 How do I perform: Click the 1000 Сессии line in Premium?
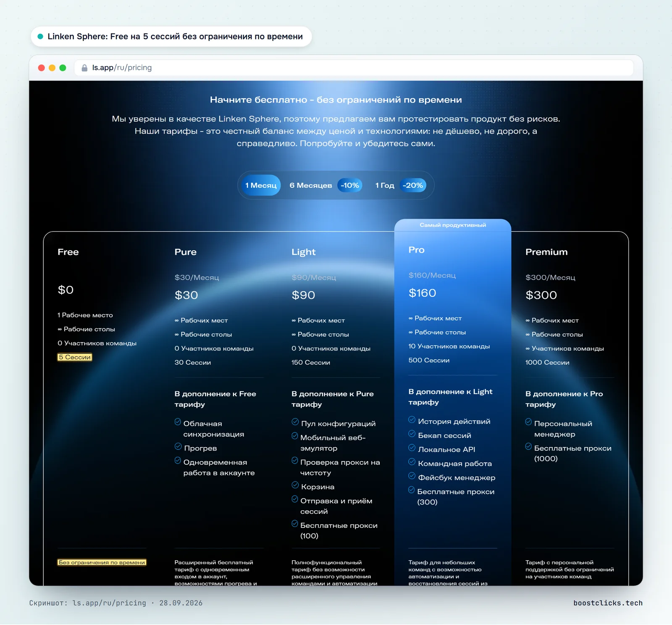tap(547, 362)
